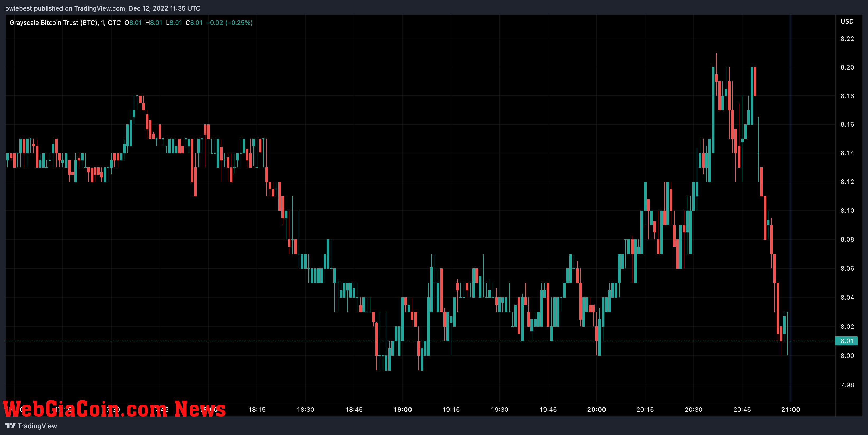Click the 20:15 time axis label
This screenshot has width=868, height=435.
pos(645,410)
